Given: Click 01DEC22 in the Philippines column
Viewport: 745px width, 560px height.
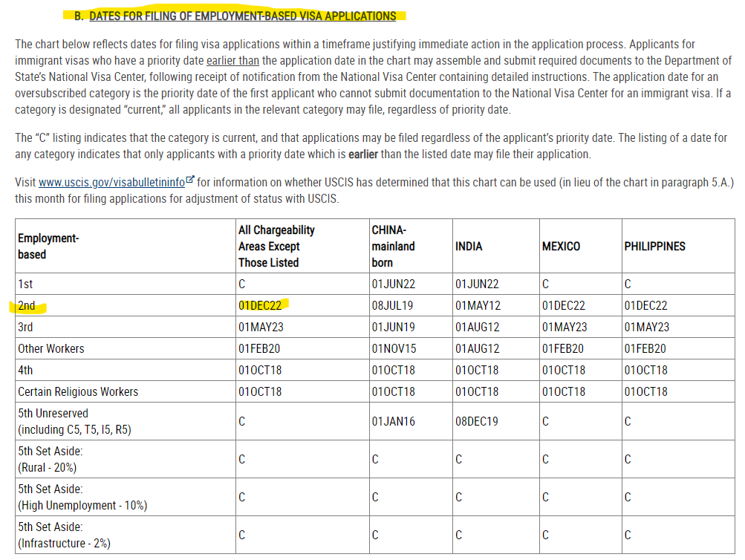Looking at the screenshot, I should [x=645, y=305].
